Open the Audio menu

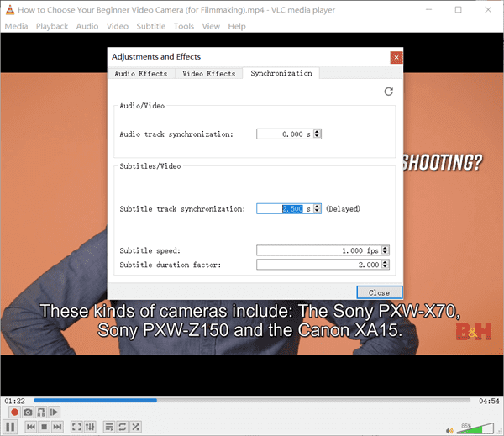(87, 26)
